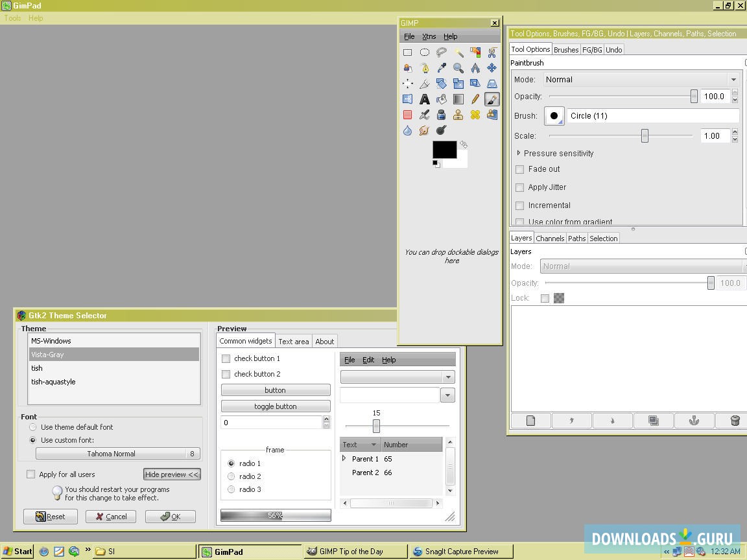The width and height of the screenshot is (747, 560).
Task: Create a new layer with the New Layer button
Action: click(530, 420)
